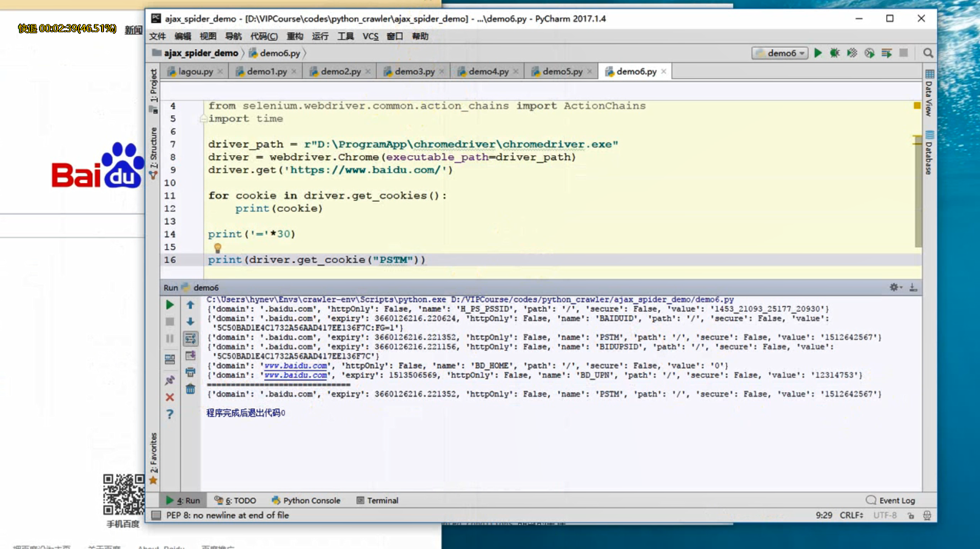Click the Profile demo6 icon
The height and width of the screenshot is (549, 980).
pyautogui.click(x=869, y=53)
